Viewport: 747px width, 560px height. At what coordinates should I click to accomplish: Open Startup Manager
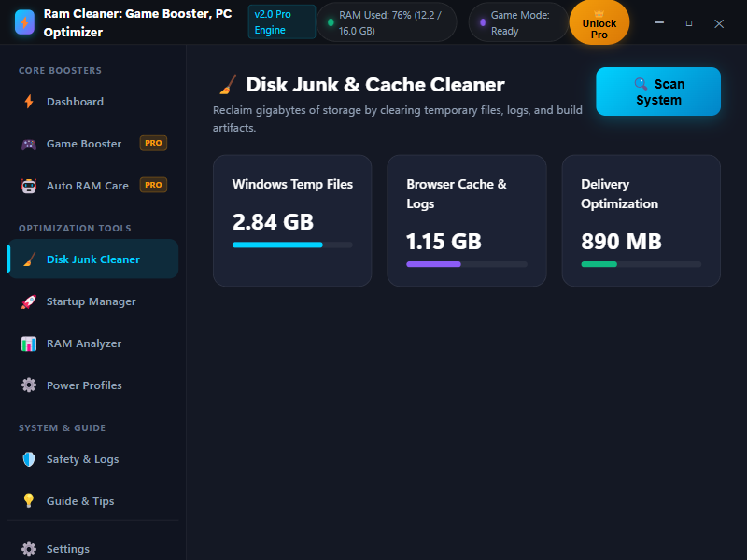click(x=92, y=301)
